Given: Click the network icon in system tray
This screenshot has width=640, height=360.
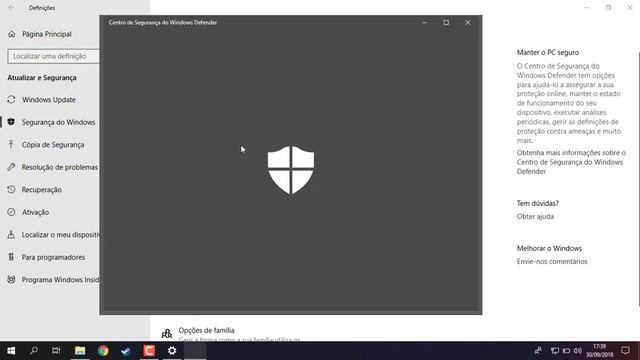Looking at the screenshot, I should coord(555,351).
